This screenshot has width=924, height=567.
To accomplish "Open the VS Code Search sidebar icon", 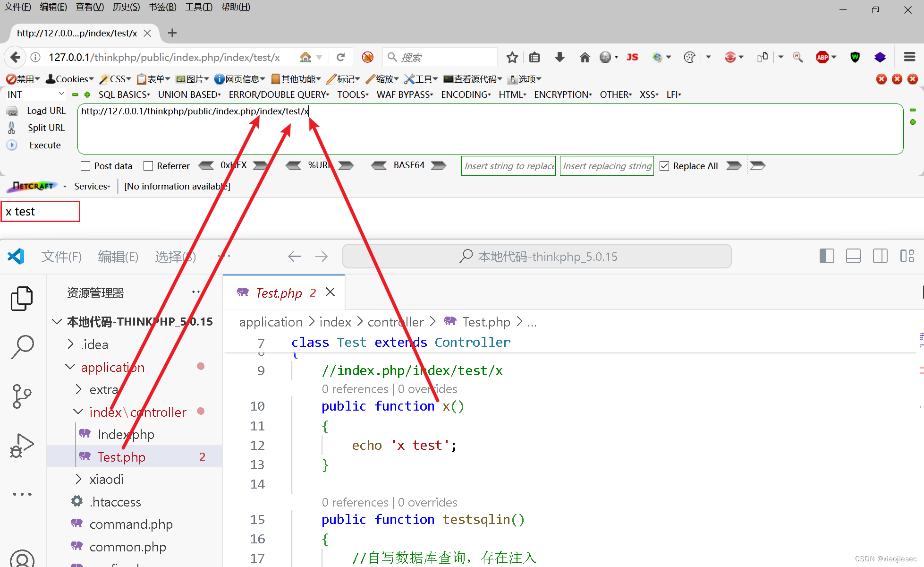I will [x=22, y=347].
